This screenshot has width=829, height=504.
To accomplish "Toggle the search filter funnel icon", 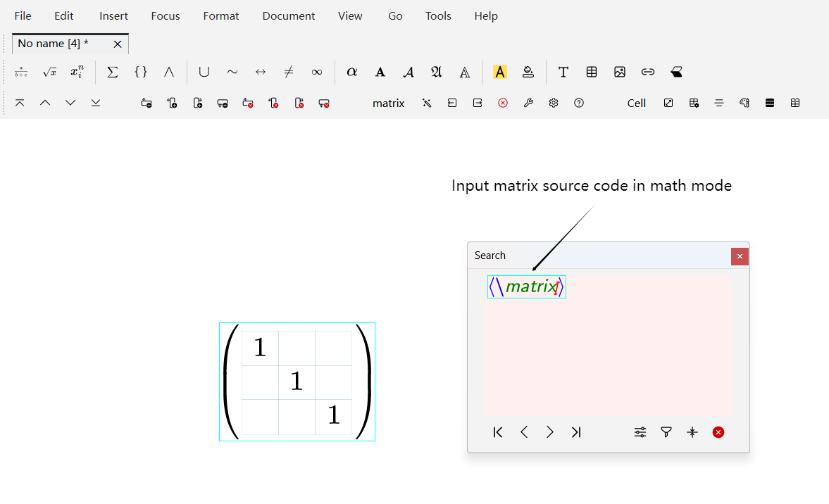I will tap(666, 432).
